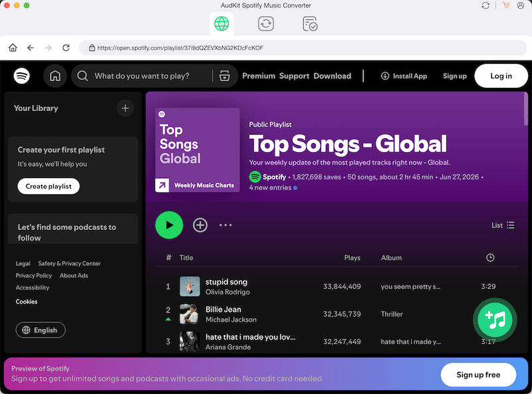Viewport: 532px width, 394px height.
Task: Click the 33,844,409 plays count
Action: (342, 286)
